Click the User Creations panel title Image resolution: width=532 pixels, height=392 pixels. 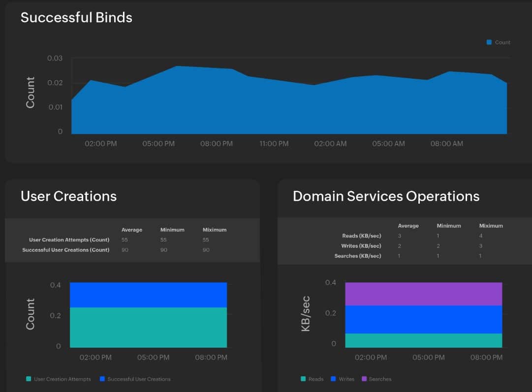click(x=68, y=196)
